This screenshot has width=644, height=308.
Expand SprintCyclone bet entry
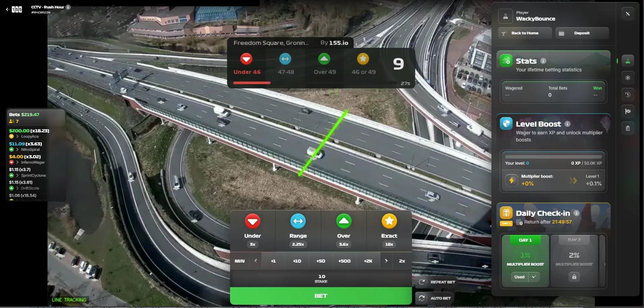click(17, 175)
